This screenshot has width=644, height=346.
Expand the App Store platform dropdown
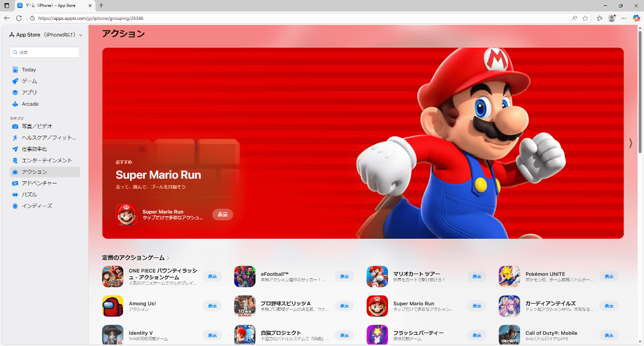(81, 35)
